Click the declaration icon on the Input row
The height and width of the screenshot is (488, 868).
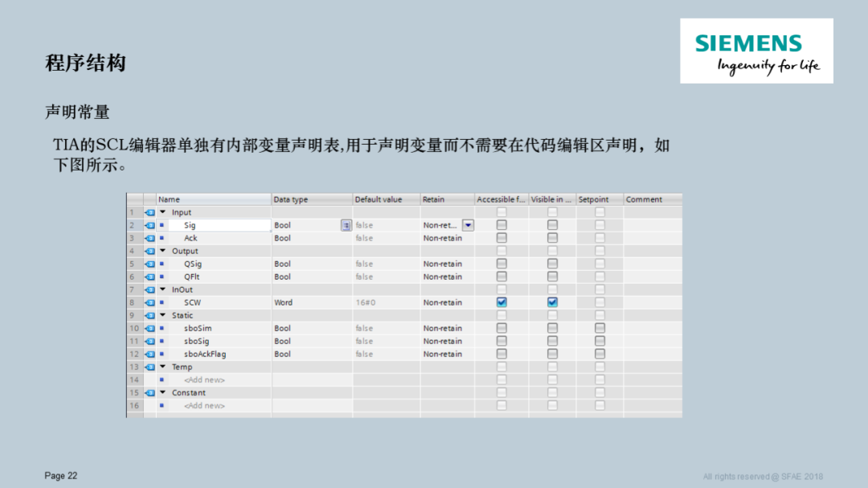coord(149,211)
